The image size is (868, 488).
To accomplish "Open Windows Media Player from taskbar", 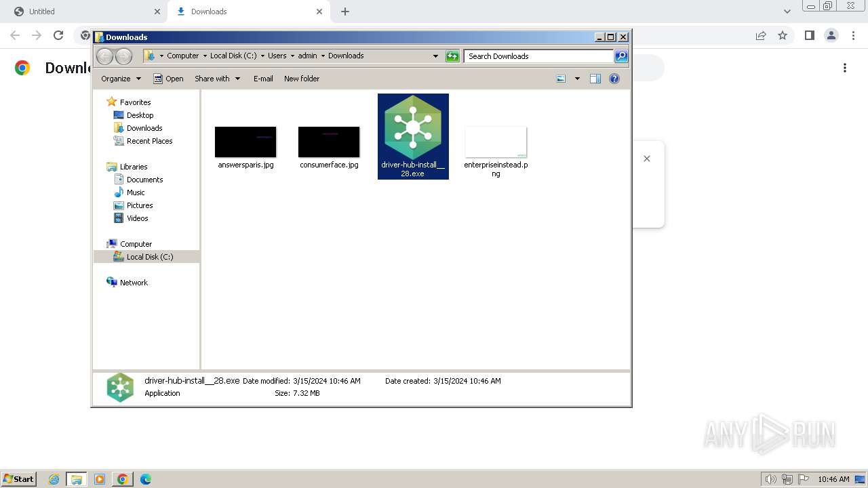I will pos(100,479).
